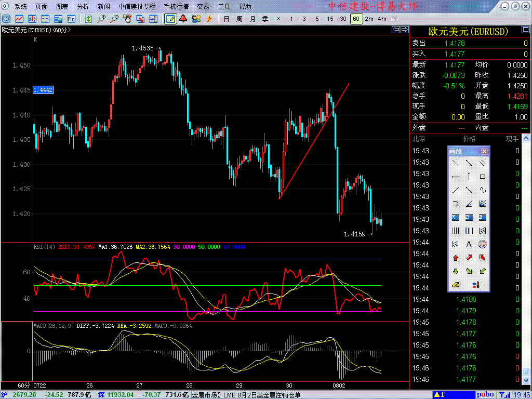Select the green down arrow marker
Image resolution: width=532 pixels, height=399 pixels.
point(456,271)
